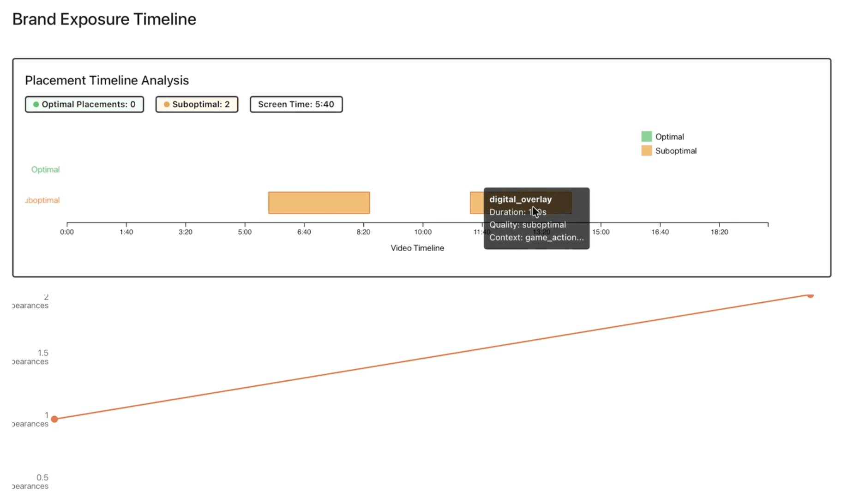Click the orange Suboptimal row label
Image resolution: width=842 pixels, height=504 pixels.
(42, 200)
